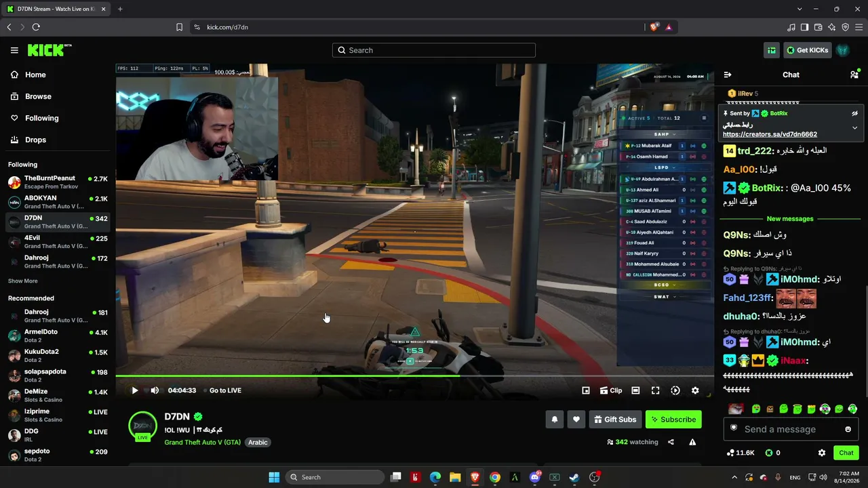Toggle the browser sidebar panel
The width and height of the screenshot is (868, 488).
click(804, 27)
